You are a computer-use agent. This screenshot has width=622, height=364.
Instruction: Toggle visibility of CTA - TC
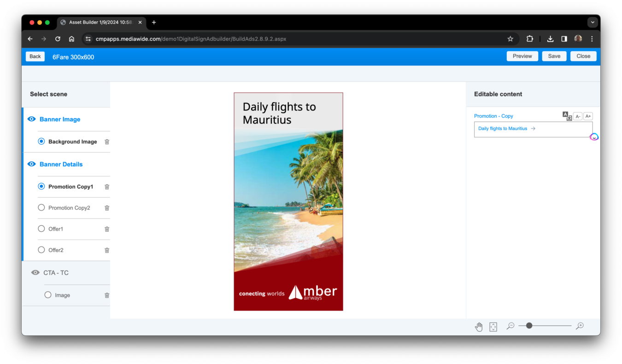(35, 272)
